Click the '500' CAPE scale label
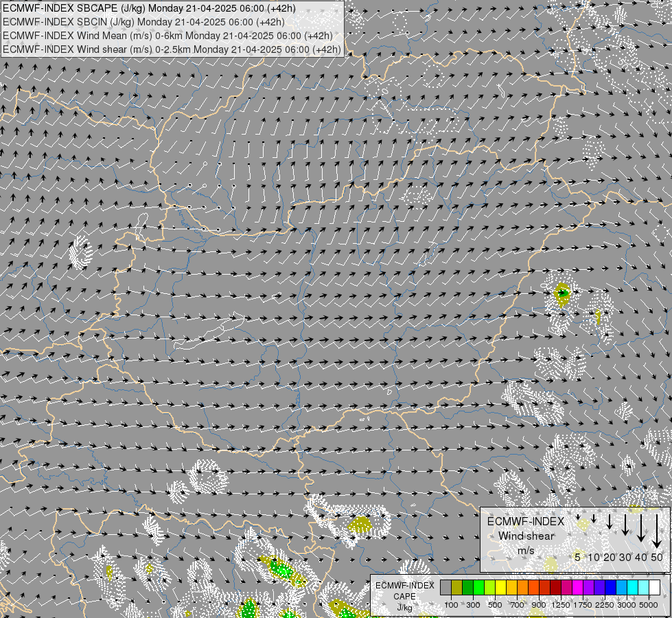Viewport: 672px width, 618px height. 495,605
